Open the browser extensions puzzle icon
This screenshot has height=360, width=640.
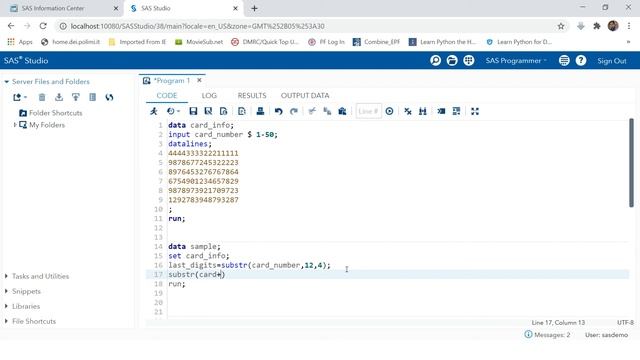(x=597, y=26)
